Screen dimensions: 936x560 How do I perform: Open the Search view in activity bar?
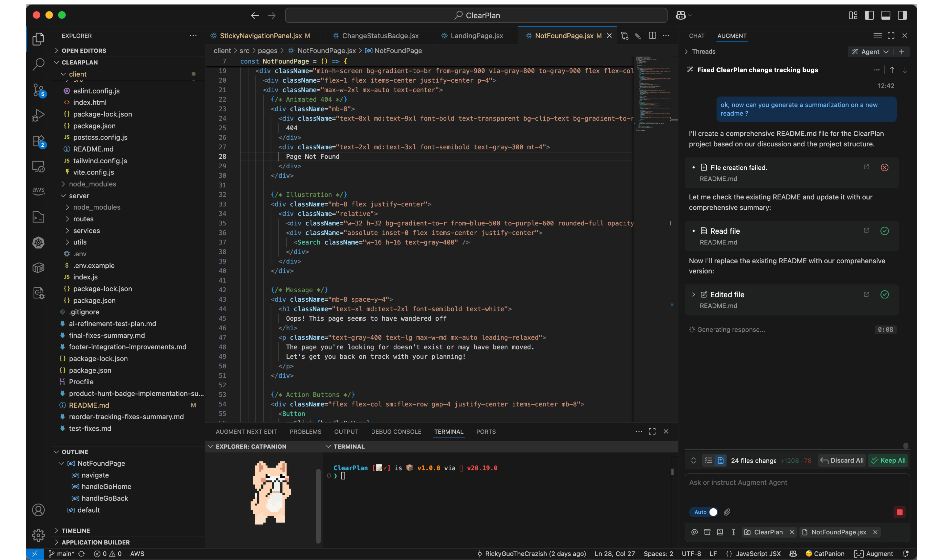pos(38,64)
